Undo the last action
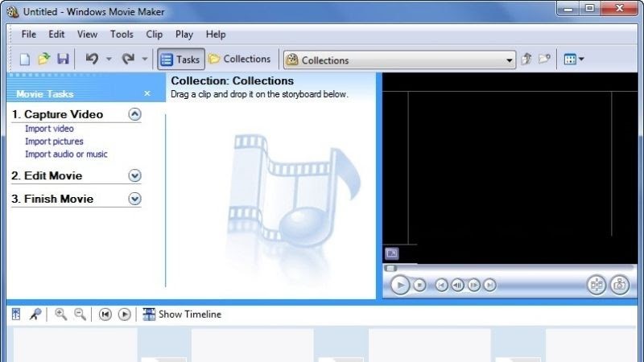The image size is (644, 362). [92, 59]
